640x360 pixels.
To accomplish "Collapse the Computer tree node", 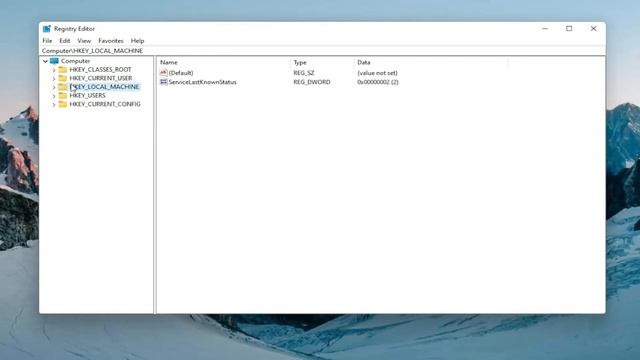I will click(x=45, y=61).
